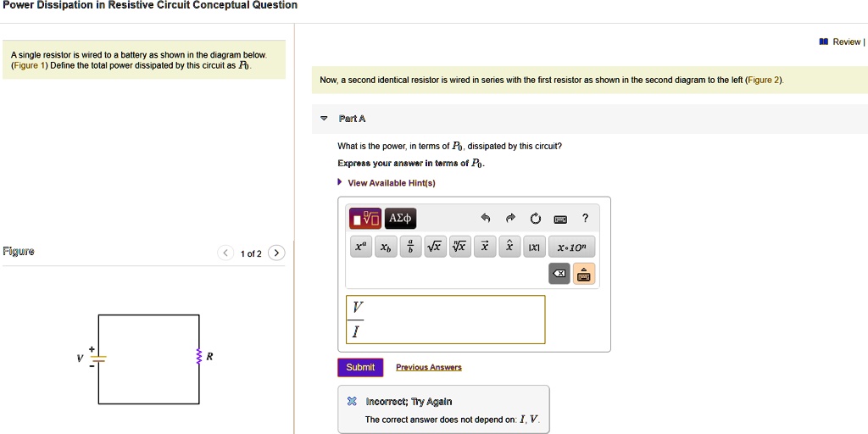
Task: Open the Previous Answers link
Action: (x=429, y=367)
